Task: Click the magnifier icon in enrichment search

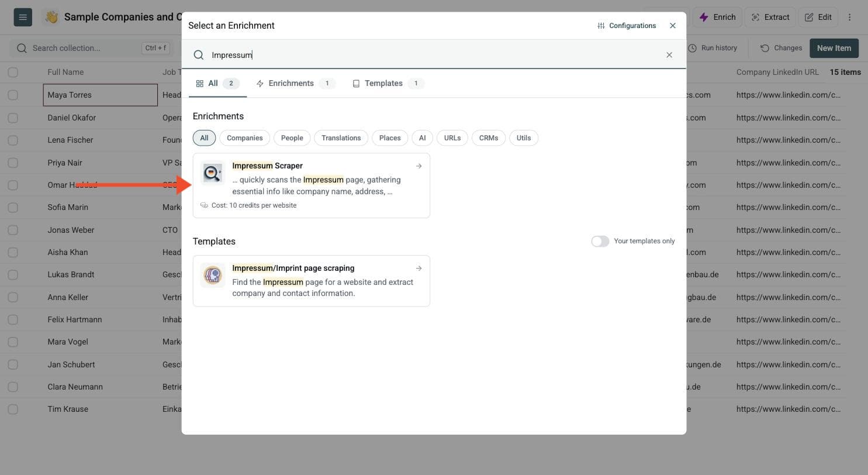Action: point(199,55)
